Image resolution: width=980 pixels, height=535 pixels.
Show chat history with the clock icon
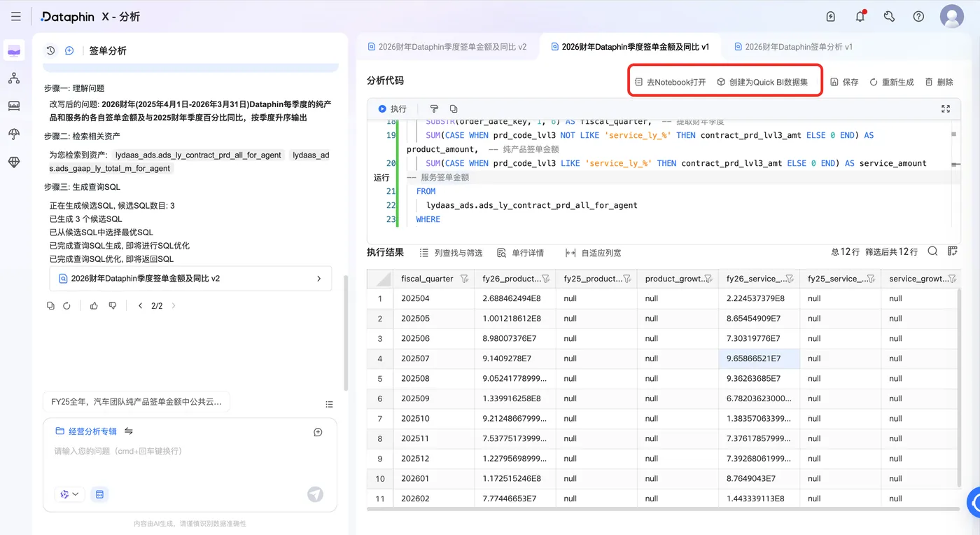click(50, 50)
